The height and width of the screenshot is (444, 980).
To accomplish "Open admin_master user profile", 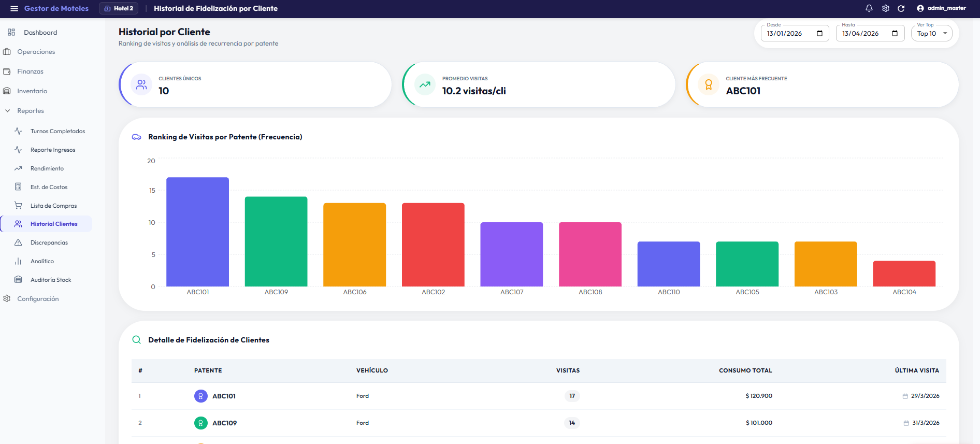I will pos(941,8).
